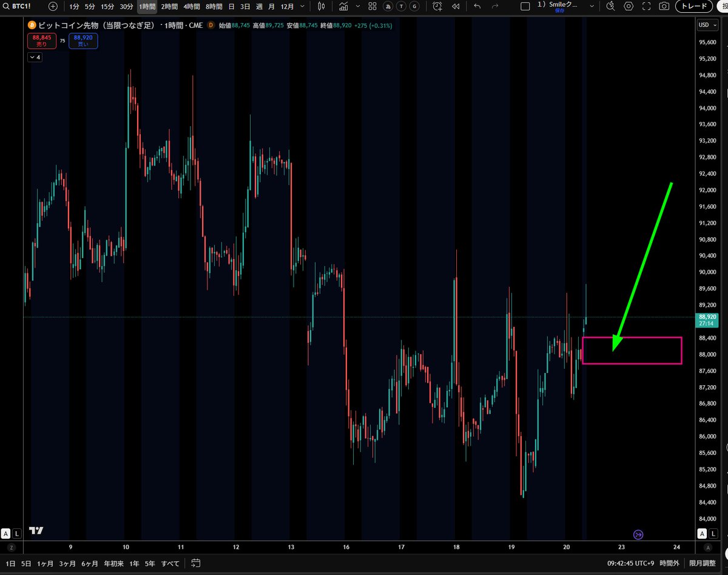The width and height of the screenshot is (728, 575).
Task: Switch to 30分 timeframe
Action: click(126, 6)
